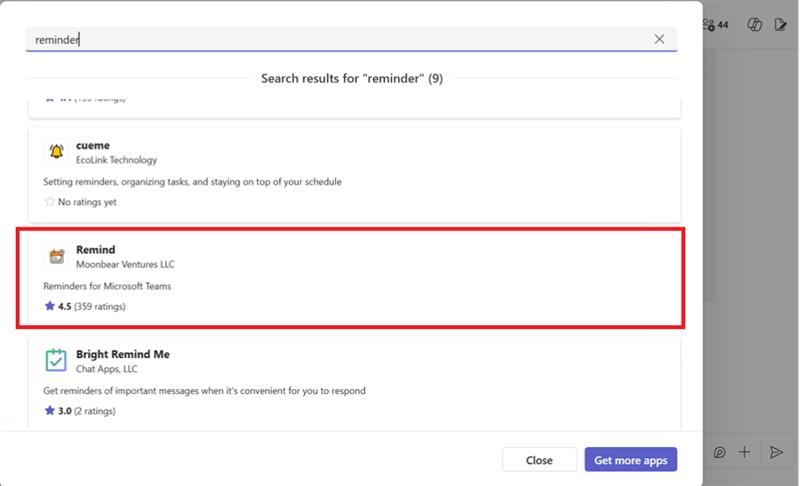Click the plus icon in Teams message bar

(x=744, y=452)
